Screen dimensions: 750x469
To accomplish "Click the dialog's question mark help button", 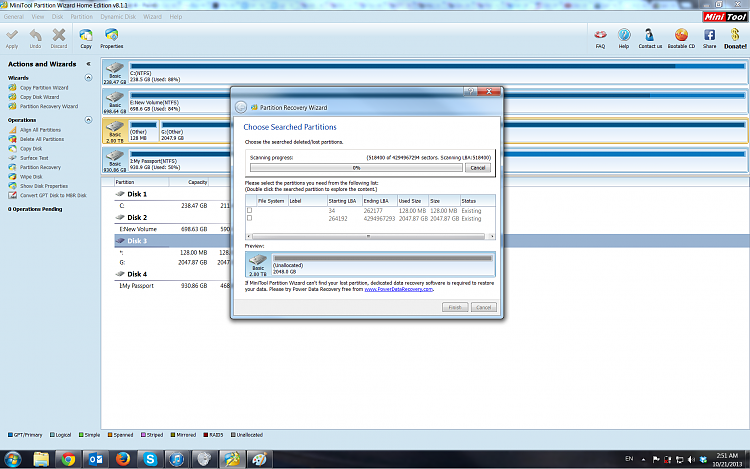I will [470, 91].
